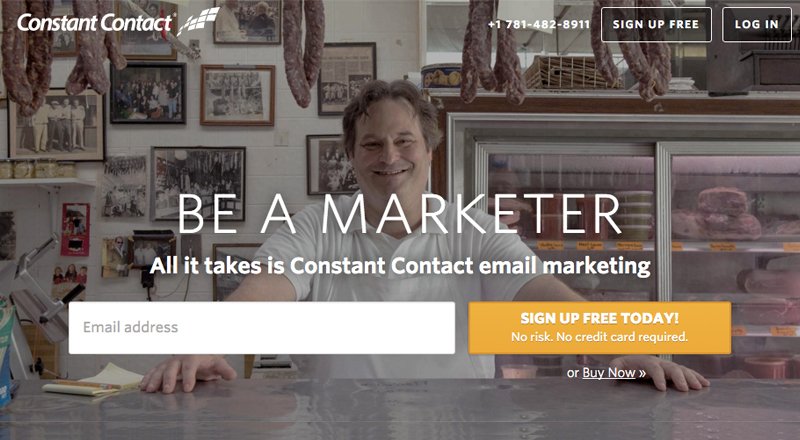800x440 pixels.
Task: Focus the Email address input field
Action: click(x=262, y=328)
